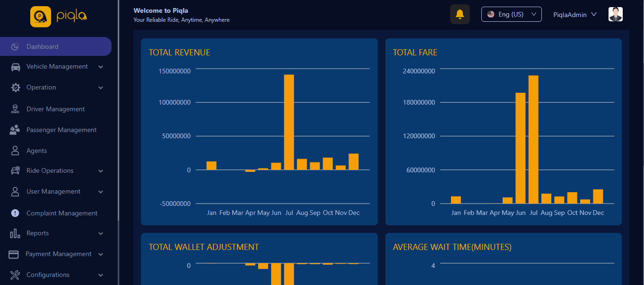Click the Vehicle Management car icon
The height and width of the screenshot is (285, 644).
coord(15,67)
